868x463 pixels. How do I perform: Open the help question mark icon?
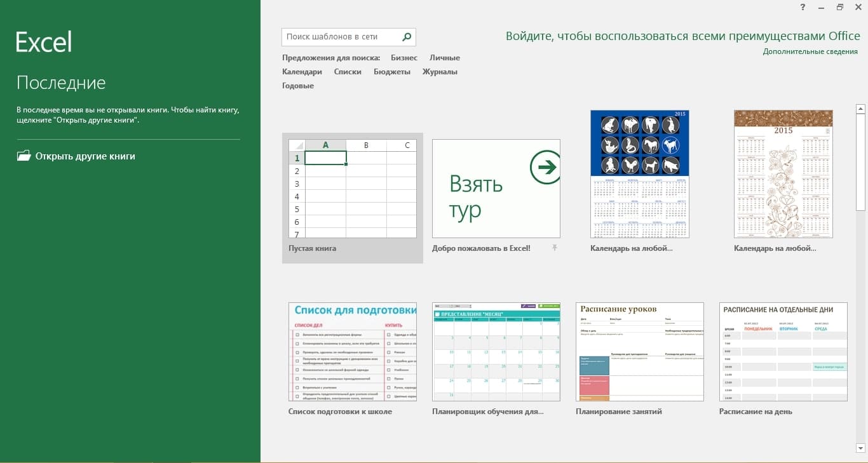tap(803, 7)
